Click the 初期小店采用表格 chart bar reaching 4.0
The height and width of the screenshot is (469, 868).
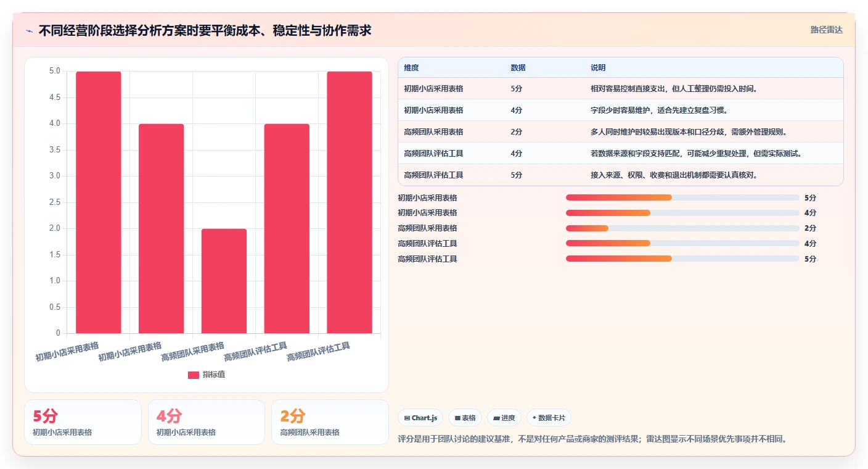(161, 228)
